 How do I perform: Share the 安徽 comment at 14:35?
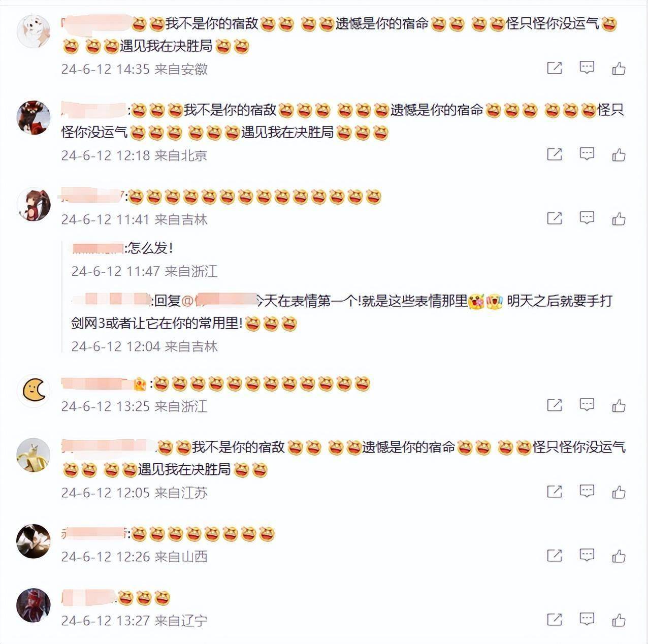pyautogui.click(x=554, y=68)
